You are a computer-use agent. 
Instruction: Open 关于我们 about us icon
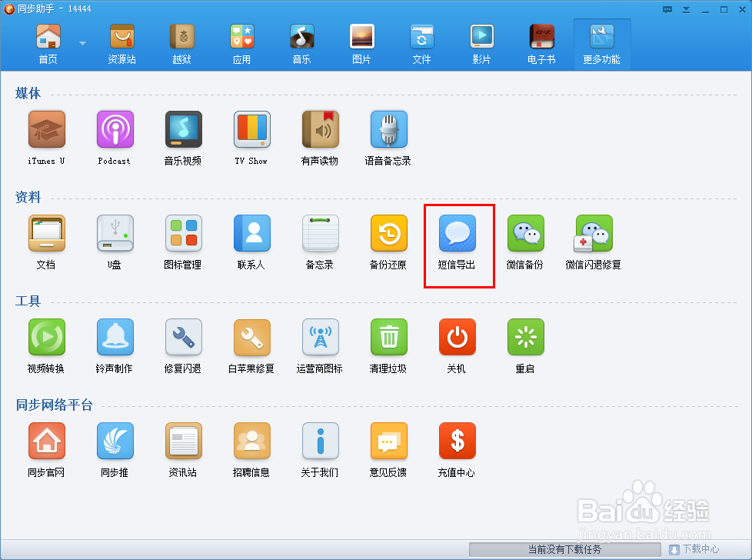(321, 441)
